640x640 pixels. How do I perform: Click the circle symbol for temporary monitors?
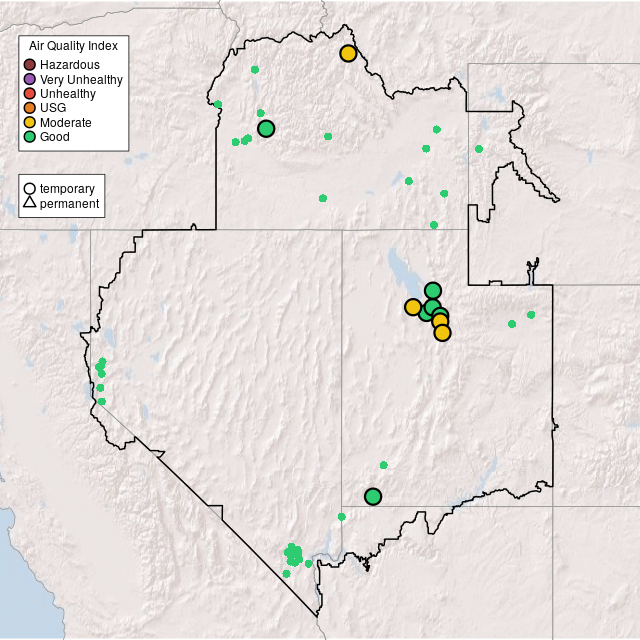[30, 188]
